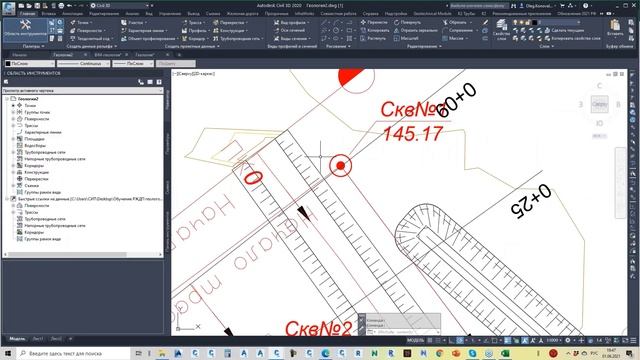Expand the Поверхности node under Геология2
The width and height of the screenshot is (640, 360).
pos(13,119)
